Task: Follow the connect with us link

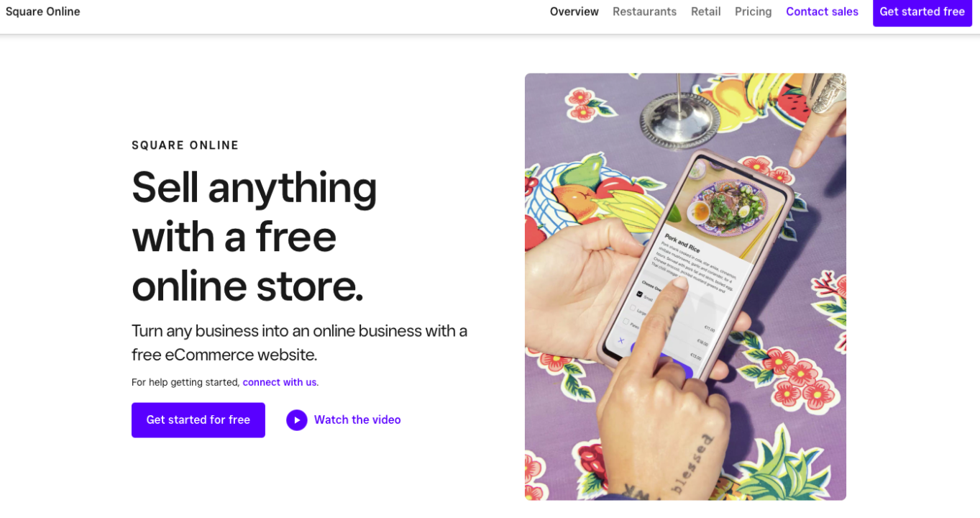Action: (279, 382)
